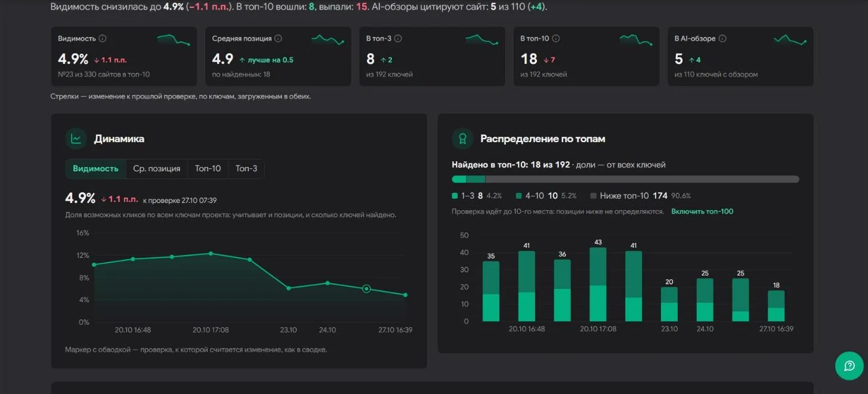Click the dark green 4–10 legend swatch
The width and height of the screenshot is (868, 394).
click(520, 196)
